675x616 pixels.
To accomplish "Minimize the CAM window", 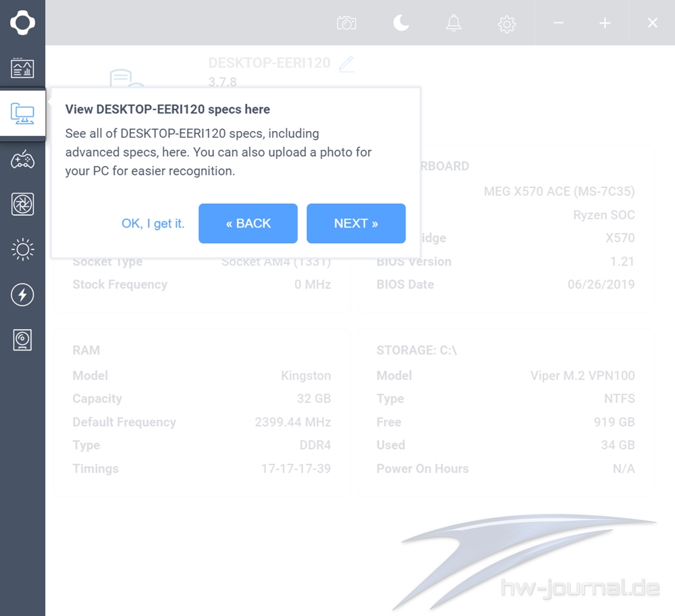I will 558,23.
